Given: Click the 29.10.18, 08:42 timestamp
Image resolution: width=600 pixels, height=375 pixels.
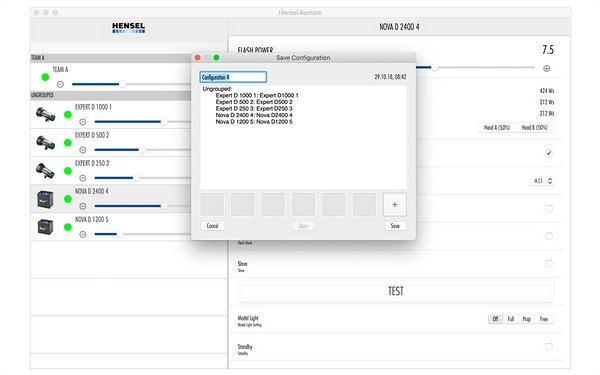Looking at the screenshot, I should click(390, 77).
